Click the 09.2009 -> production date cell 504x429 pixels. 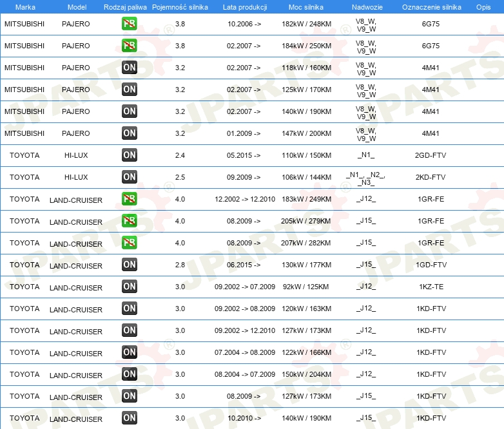coord(244,177)
